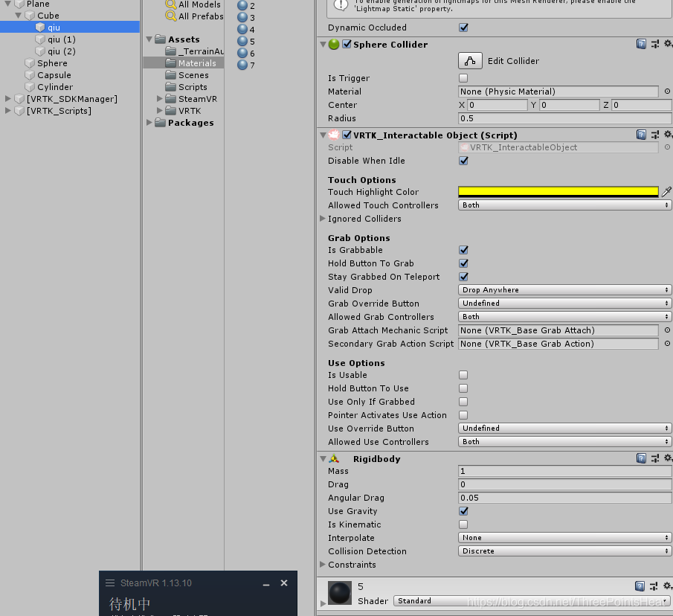The image size is (673, 616).
Task: Open material 5 preset selector icon
Action: (654, 586)
